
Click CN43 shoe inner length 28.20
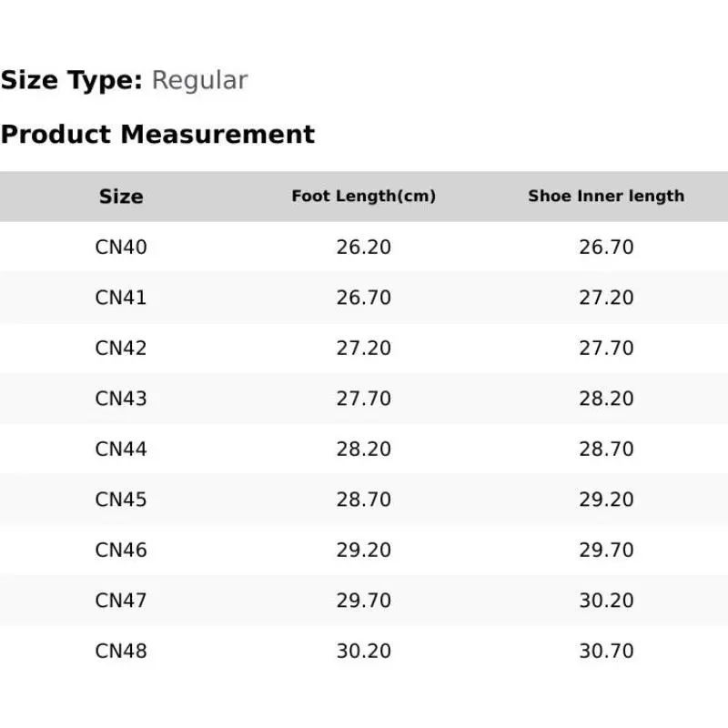606,399
